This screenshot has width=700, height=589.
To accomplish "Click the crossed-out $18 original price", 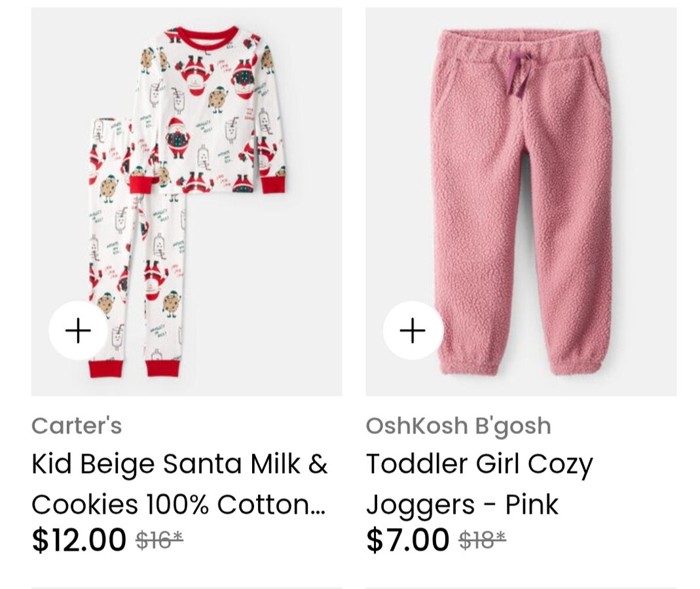I will [482, 540].
